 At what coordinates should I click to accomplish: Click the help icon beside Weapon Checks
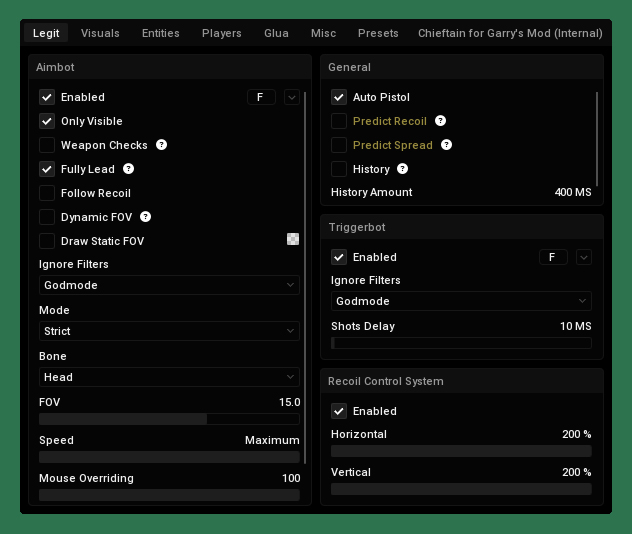click(x=161, y=145)
